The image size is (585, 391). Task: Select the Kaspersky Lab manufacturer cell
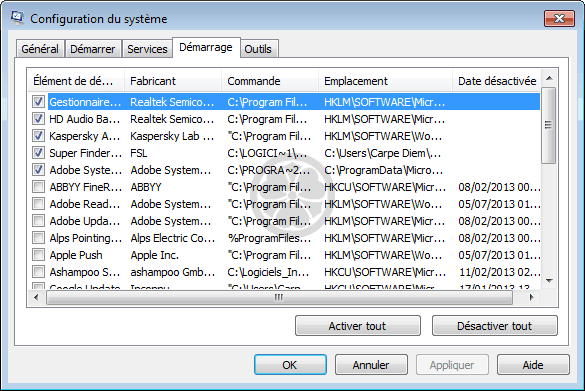click(172, 136)
